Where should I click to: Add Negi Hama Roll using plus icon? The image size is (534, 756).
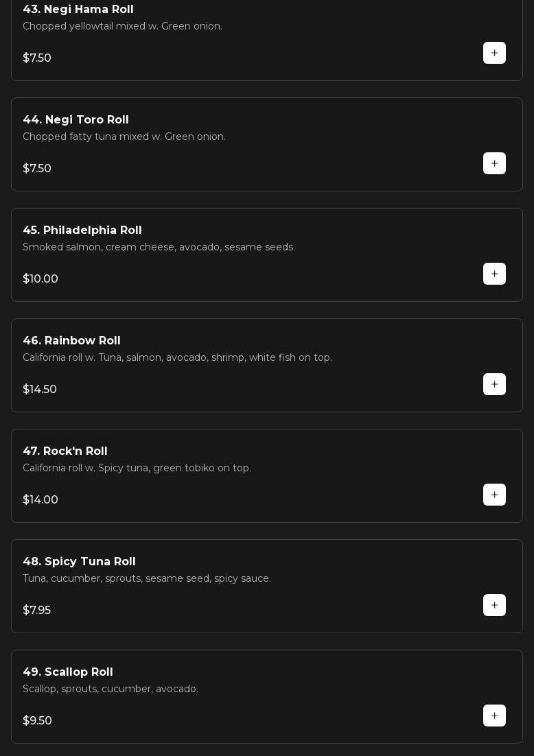coord(494,53)
